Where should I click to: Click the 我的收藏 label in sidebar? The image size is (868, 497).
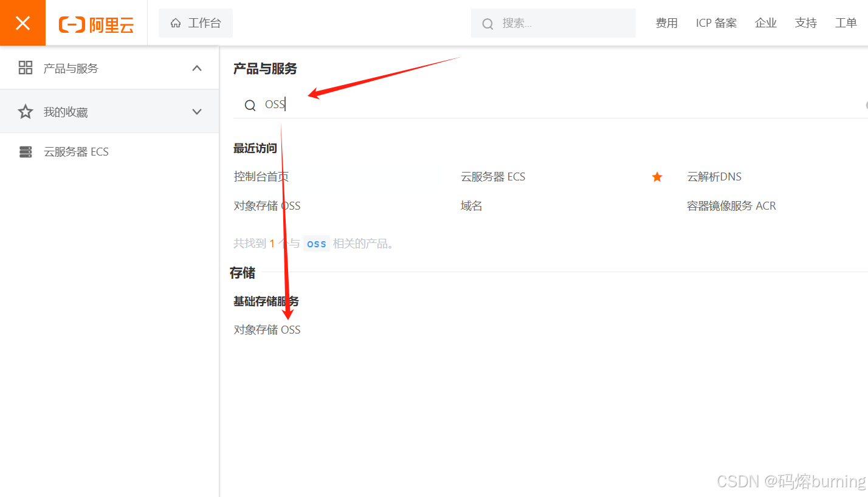coord(66,112)
